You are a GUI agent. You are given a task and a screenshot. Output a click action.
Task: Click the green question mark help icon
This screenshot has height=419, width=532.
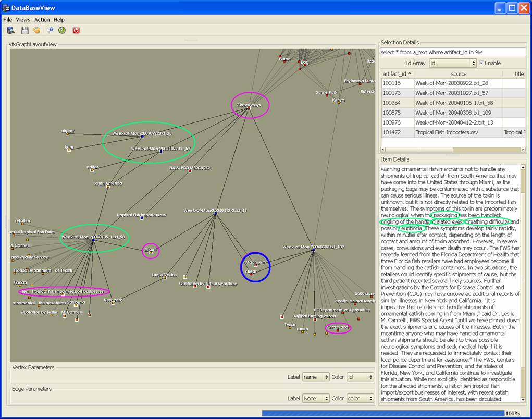coord(62,30)
